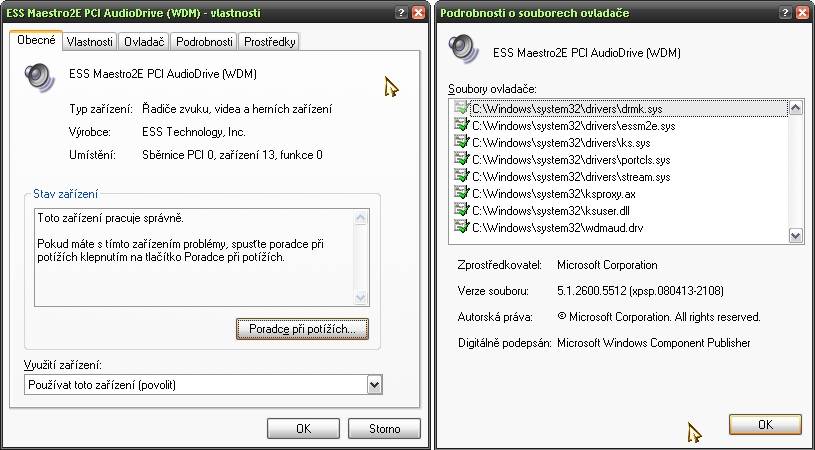The width and height of the screenshot is (815, 450).
Task: Click Storno to cancel the properties dialog
Action: [x=384, y=429]
